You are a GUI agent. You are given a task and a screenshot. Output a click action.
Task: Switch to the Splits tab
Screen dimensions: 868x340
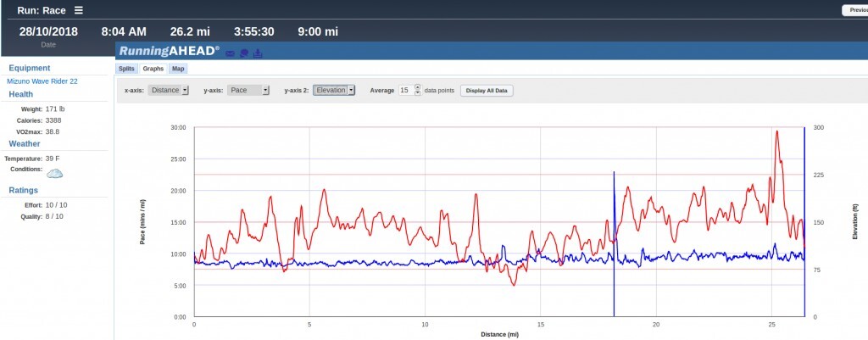(x=126, y=69)
